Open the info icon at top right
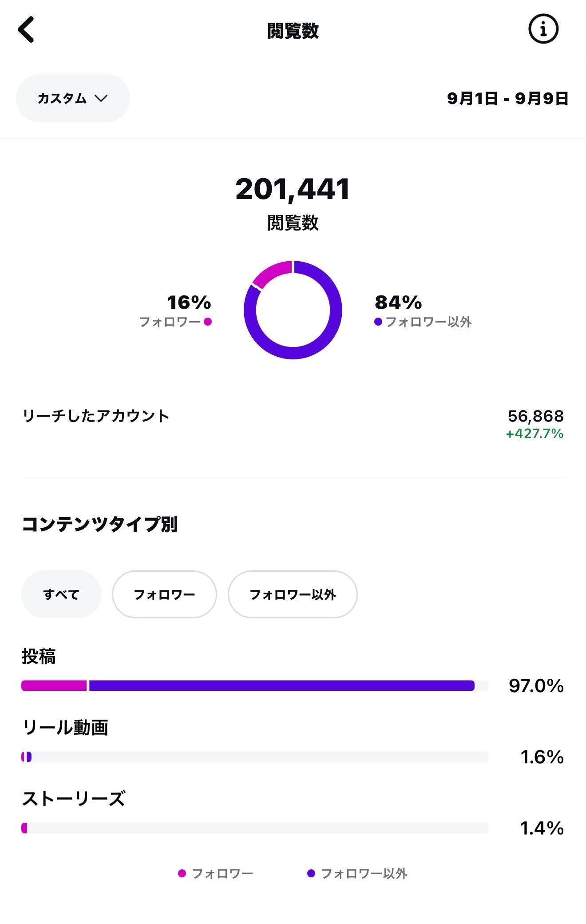Screen dimensions: 586x924 [543, 29]
